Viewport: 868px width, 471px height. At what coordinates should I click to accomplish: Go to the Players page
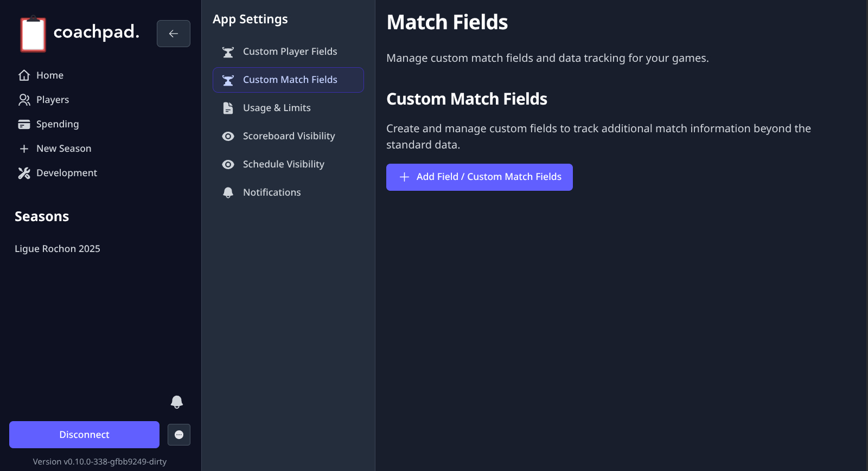pos(53,100)
